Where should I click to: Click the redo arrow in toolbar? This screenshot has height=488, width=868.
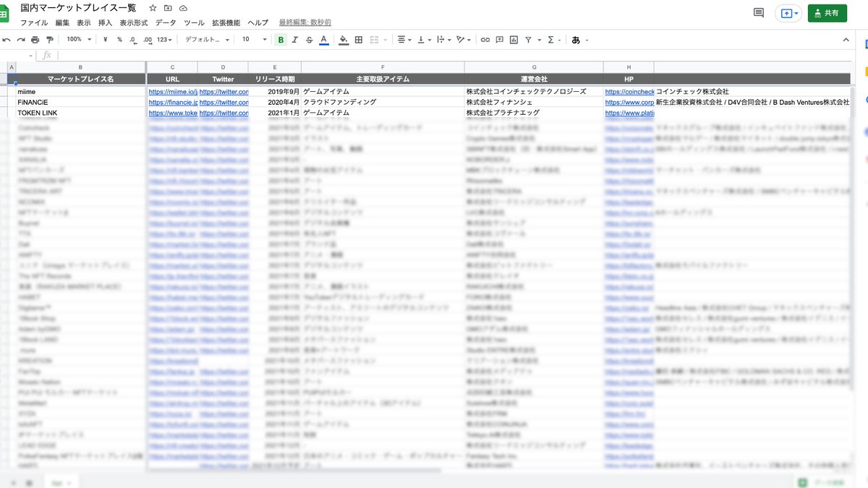[21, 40]
